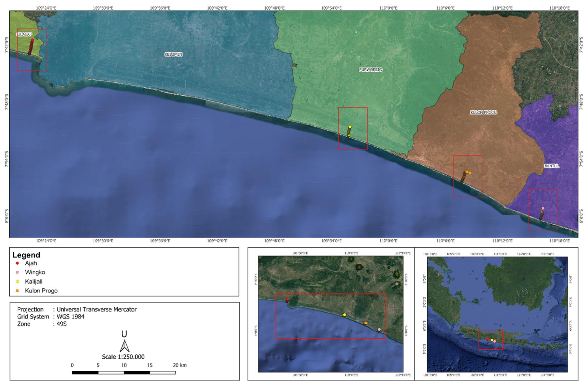Click the red marker in the Java inset map
The width and height of the screenshot is (588, 388).
click(287, 299)
